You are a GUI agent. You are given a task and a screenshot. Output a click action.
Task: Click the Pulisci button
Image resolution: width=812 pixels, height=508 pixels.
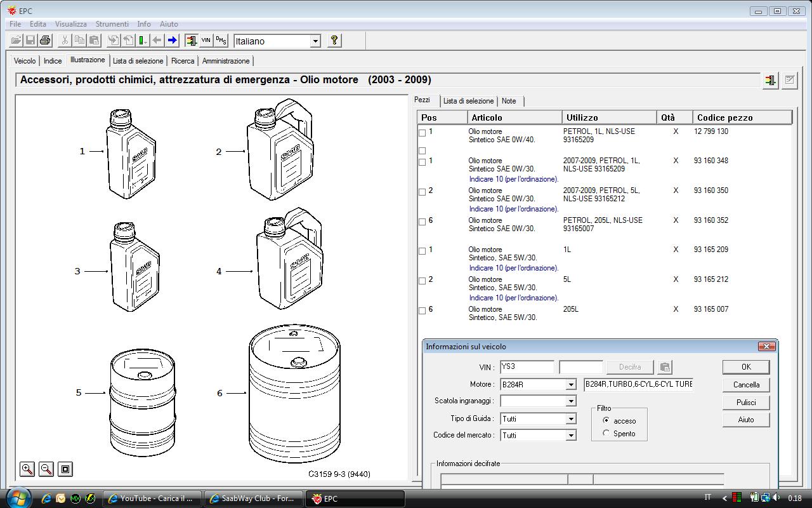point(746,402)
